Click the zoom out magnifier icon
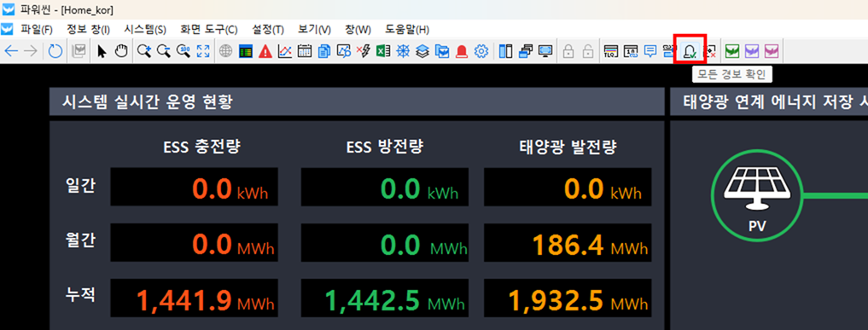 tap(163, 51)
